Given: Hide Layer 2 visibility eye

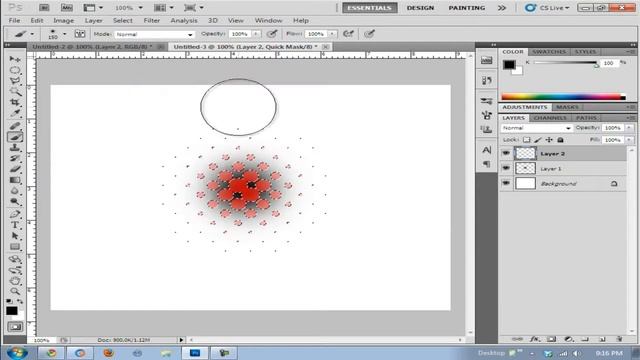Looking at the screenshot, I should click(x=506, y=153).
